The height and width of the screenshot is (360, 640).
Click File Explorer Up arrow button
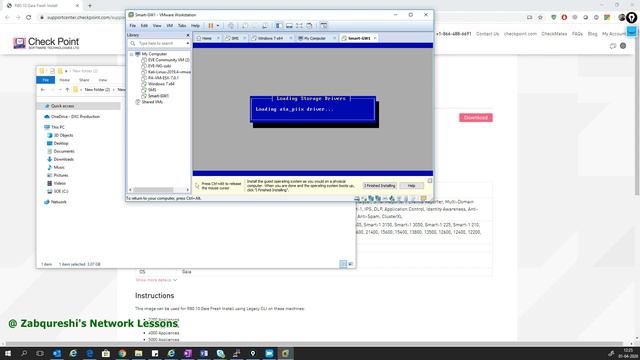[67, 90]
